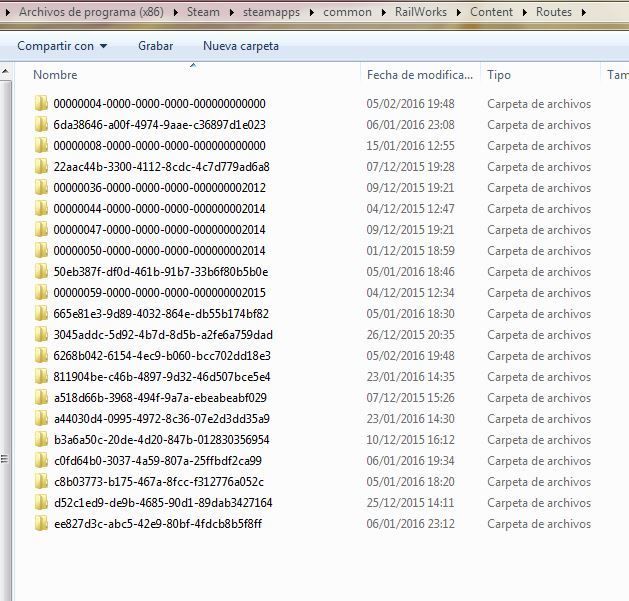Click date 01/12/2015 18:59
The height and width of the screenshot is (601, 629).
pos(410,251)
